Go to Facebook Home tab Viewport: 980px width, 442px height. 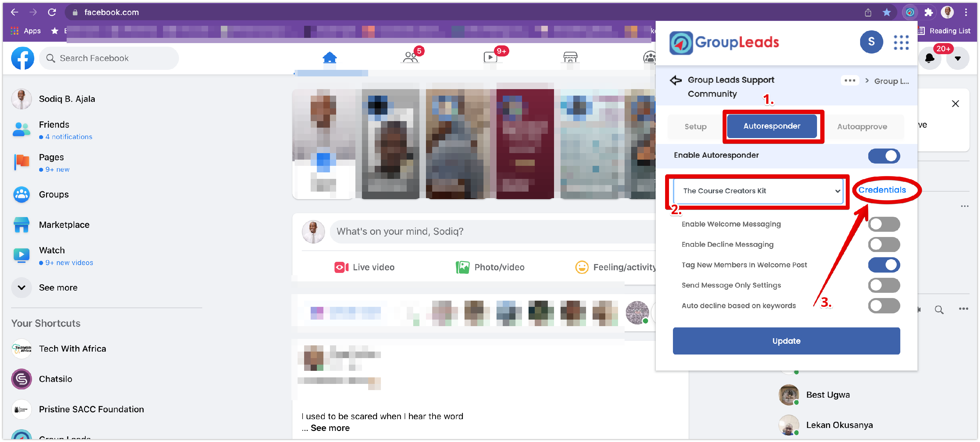[x=330, y=58]
